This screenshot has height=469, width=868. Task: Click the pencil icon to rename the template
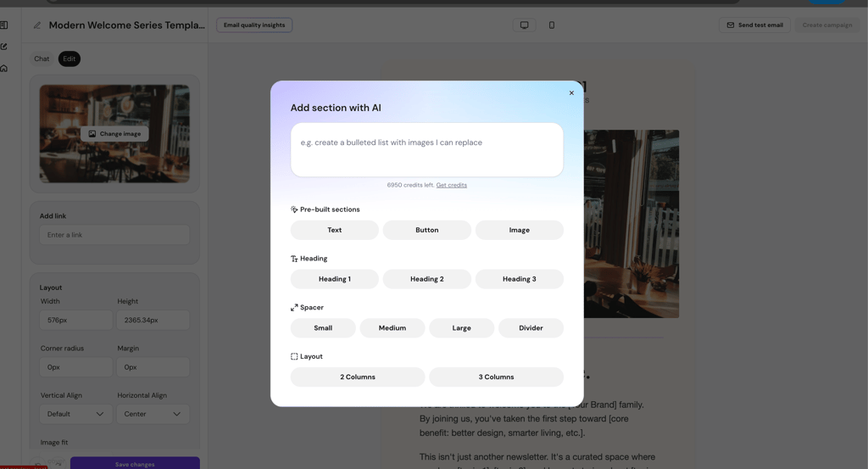point(37,25)
